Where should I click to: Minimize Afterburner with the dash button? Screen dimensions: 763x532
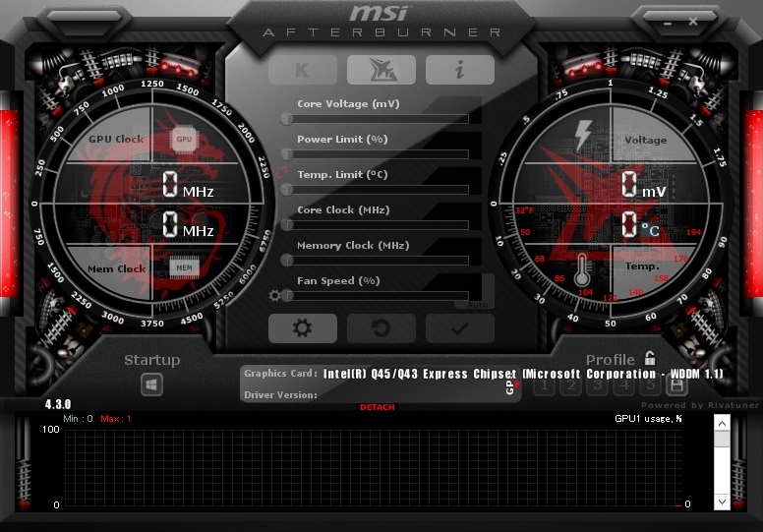coord(668,23)
